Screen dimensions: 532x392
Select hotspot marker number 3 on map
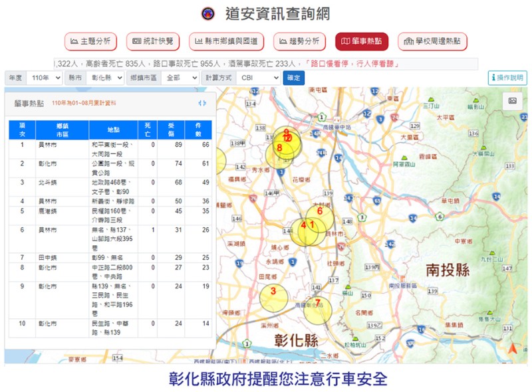(273, 292)
